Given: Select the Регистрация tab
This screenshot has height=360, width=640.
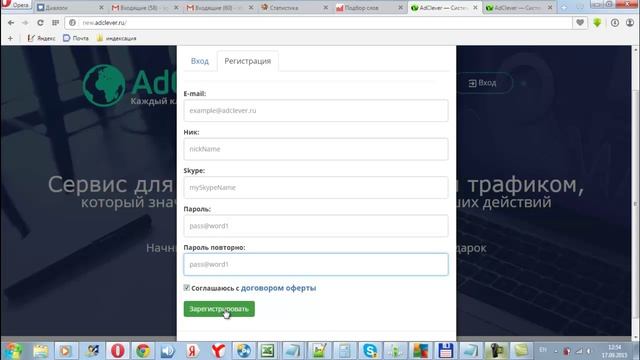Looking at the screenshot, I should tap(248, 61).
